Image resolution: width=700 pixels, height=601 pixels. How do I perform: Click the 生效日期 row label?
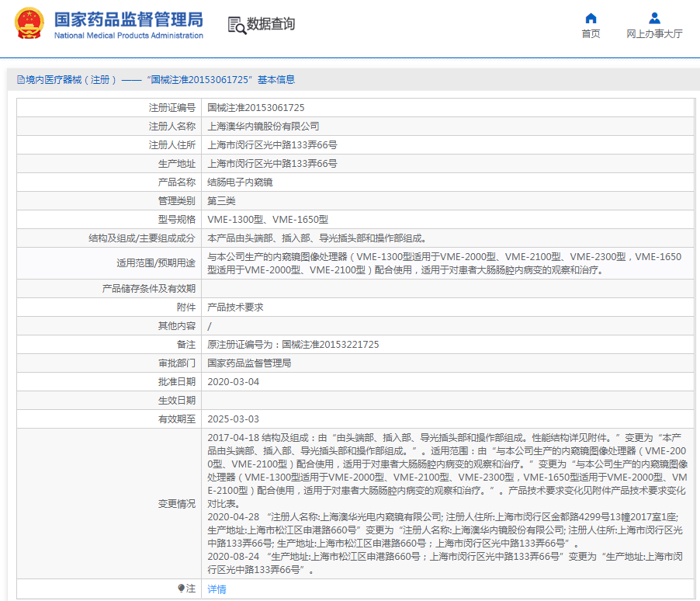177,401
